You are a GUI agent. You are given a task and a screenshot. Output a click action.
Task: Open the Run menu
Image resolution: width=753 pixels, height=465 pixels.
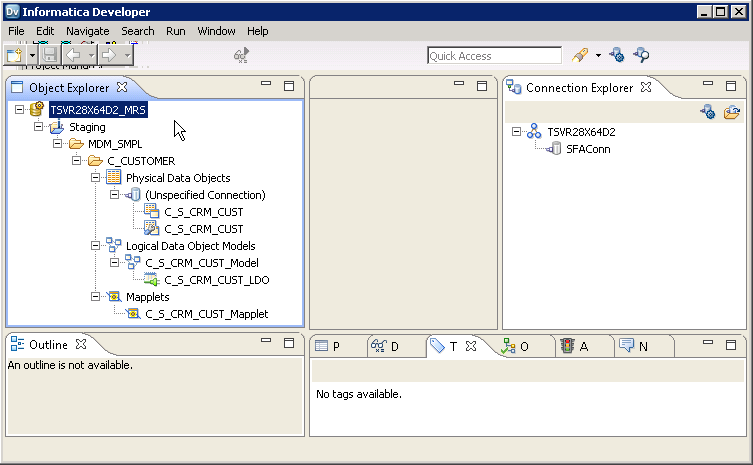176,31
